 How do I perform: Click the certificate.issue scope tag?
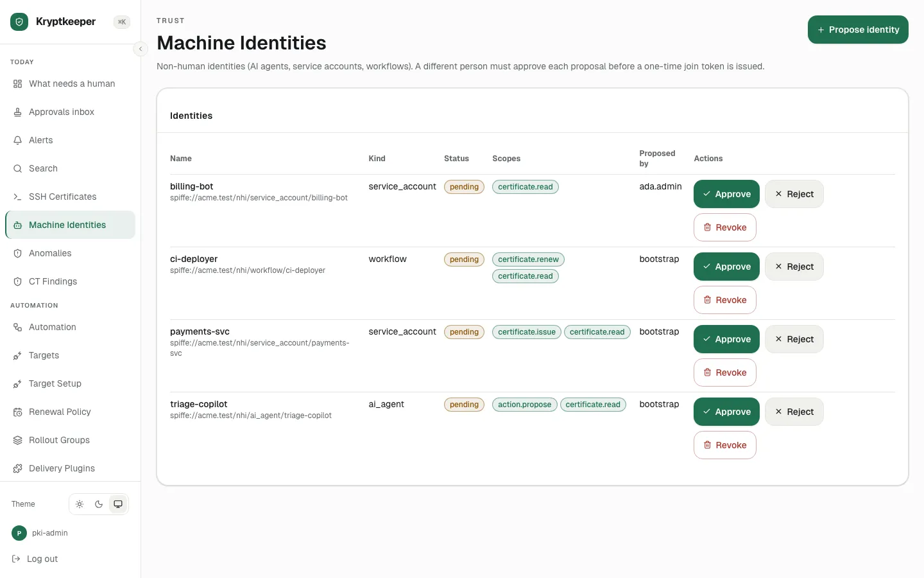pos(527,332)
